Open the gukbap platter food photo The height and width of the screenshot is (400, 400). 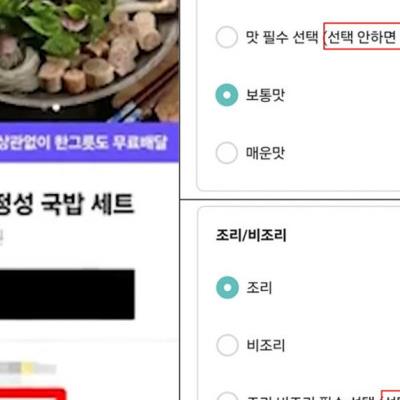tap(89, 61)
